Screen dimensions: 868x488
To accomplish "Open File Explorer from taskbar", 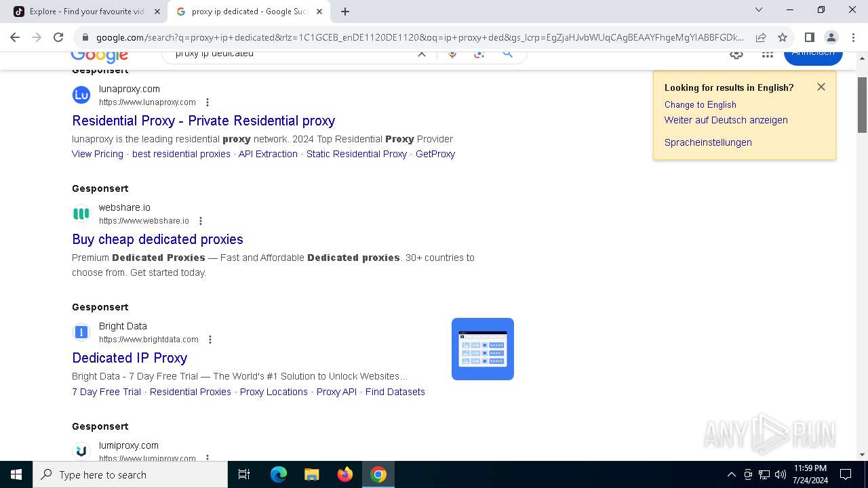I will [312, 474].
